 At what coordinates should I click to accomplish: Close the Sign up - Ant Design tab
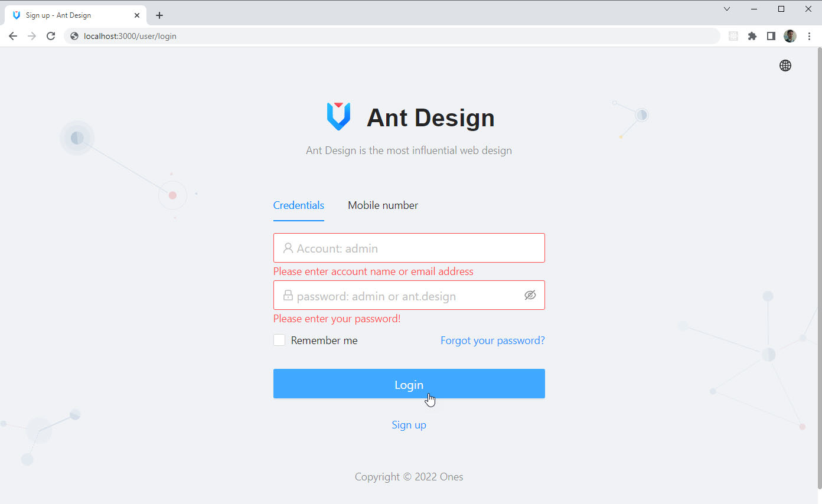point(137,15)
